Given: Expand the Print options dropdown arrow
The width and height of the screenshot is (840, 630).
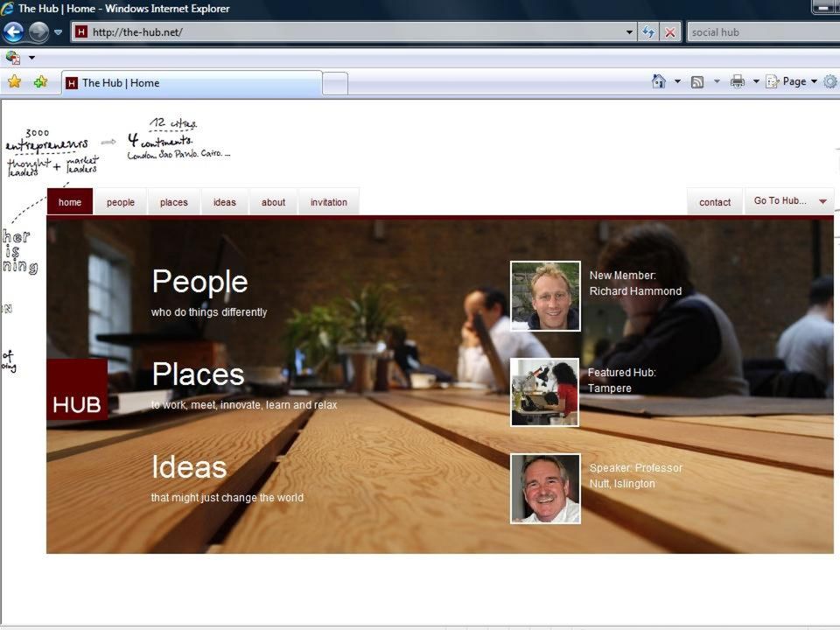Looking at the screenshot, I should pyautogui.click(x=756, y=81).
